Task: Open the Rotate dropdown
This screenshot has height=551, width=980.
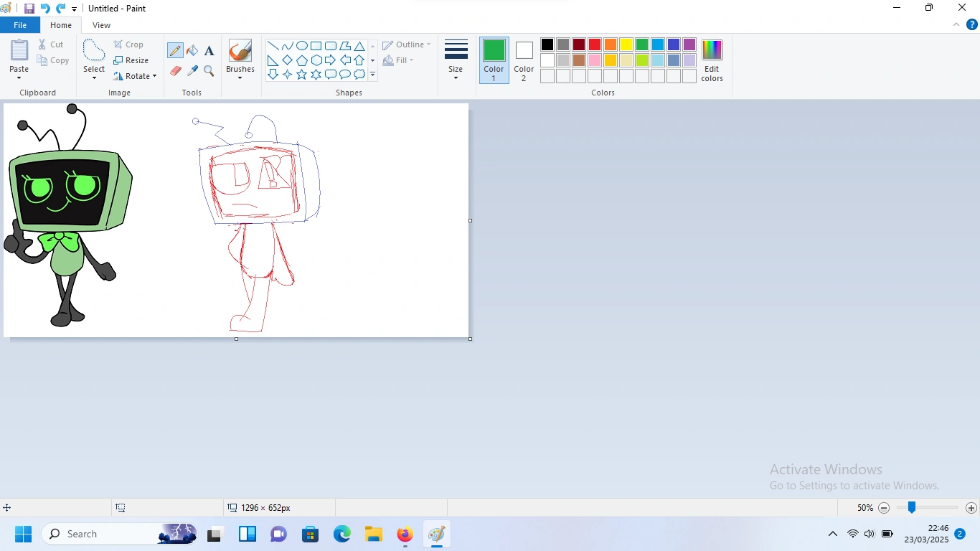Action: click(135, 76)
